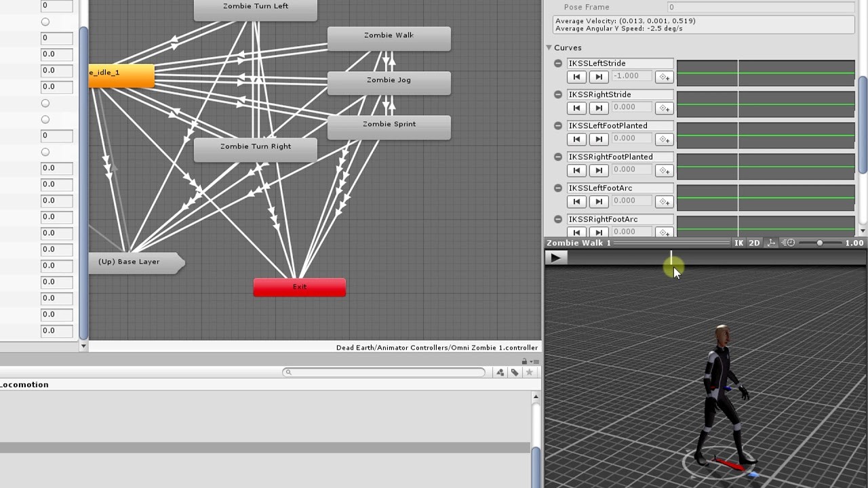
Task: Edit the IKSSRightFootArc curve name field
Action: pos(620,219)
